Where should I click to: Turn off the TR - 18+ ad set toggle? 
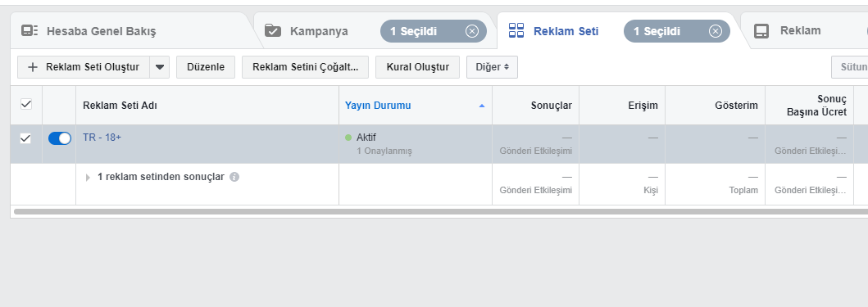click(x=60, y=138)
